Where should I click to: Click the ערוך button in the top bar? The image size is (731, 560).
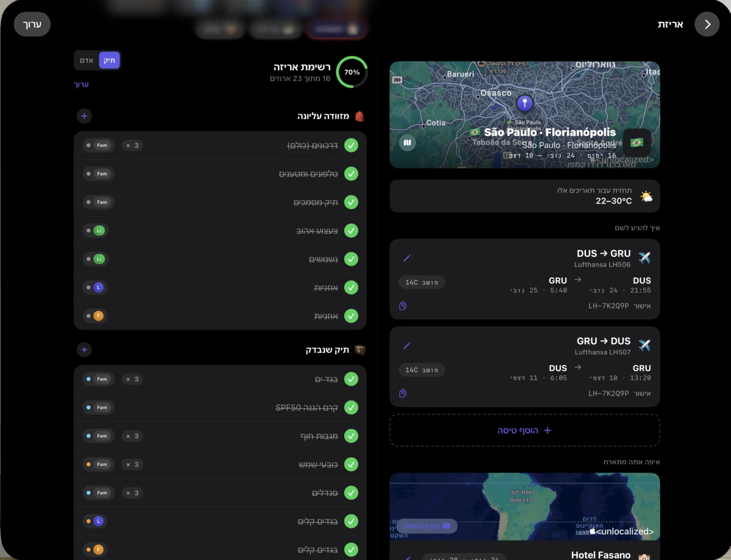(x=32, y=24)
